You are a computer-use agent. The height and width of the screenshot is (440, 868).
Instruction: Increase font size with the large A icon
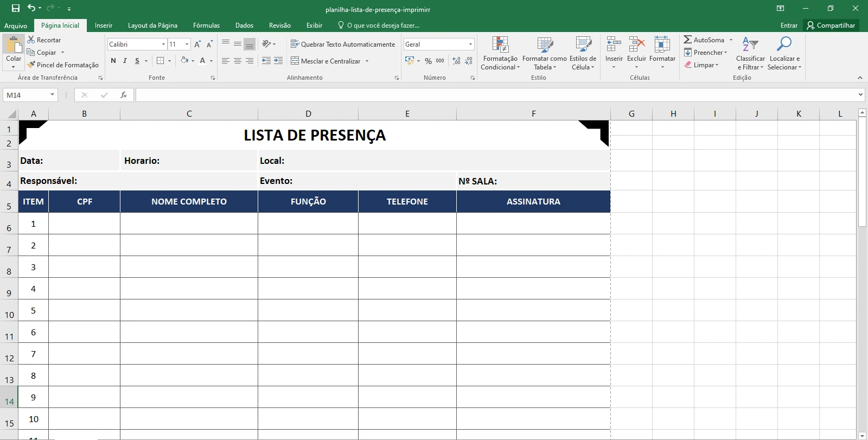pyautogui.click(x=197, y=44)
